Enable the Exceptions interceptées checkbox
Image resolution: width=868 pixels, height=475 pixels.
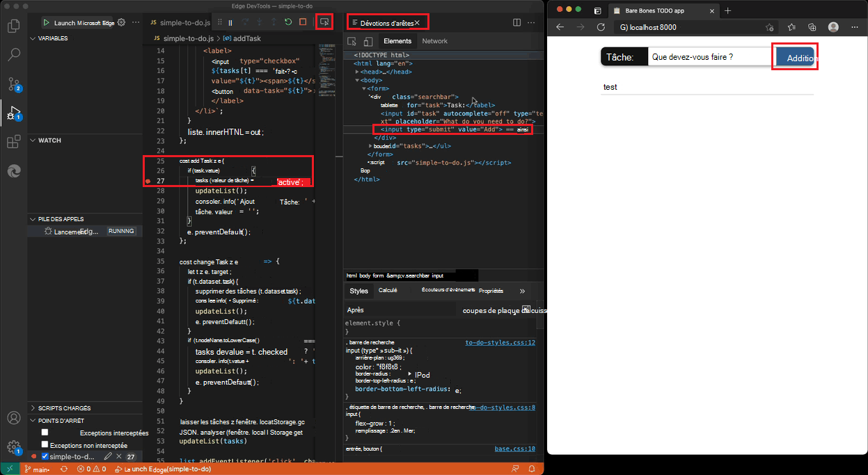(x=45, y=433)
